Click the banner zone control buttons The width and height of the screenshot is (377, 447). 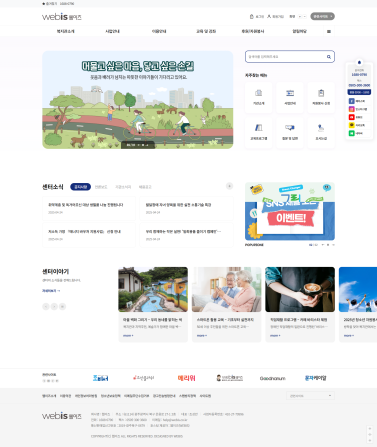point(50,381)
